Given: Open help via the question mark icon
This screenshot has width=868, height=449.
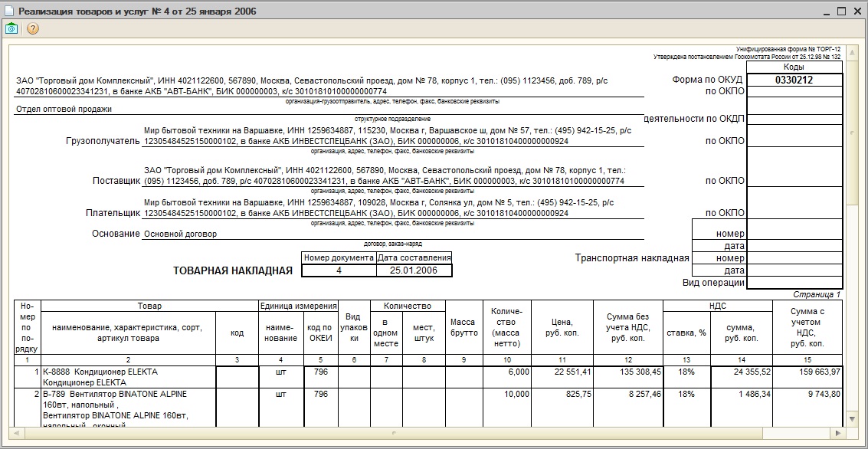Looking at the screenshot, I should (x=33, y=29).
